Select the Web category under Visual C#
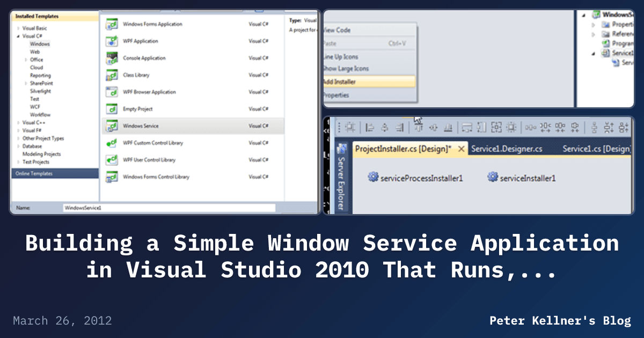Viewport: 644px width, 338px height. (x=35, y=52)
